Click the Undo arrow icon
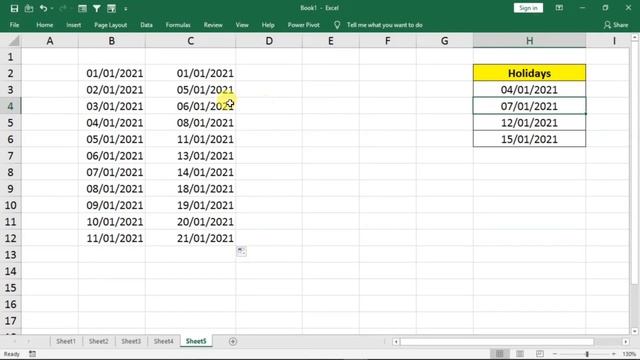Viewport: 640px width, 360px height. pyautogui.click(x=43, y=8)
